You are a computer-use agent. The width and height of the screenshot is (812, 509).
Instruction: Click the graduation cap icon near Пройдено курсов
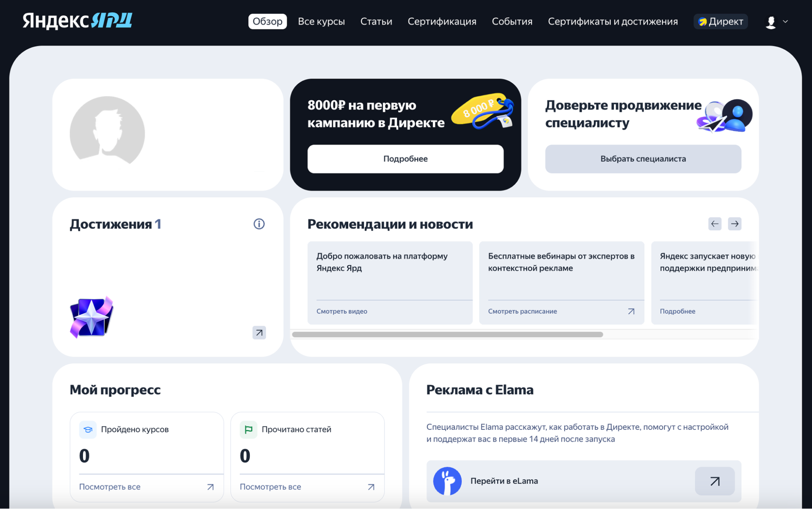88,429
